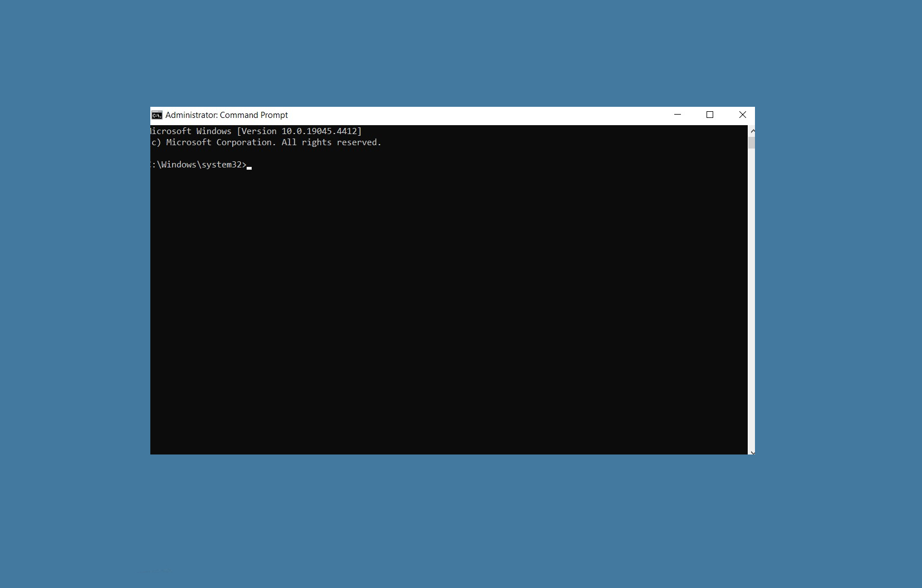Open the Command Prompt system menu icon
This screenshot has height=588, width=922.
click(x=157, y=115)
